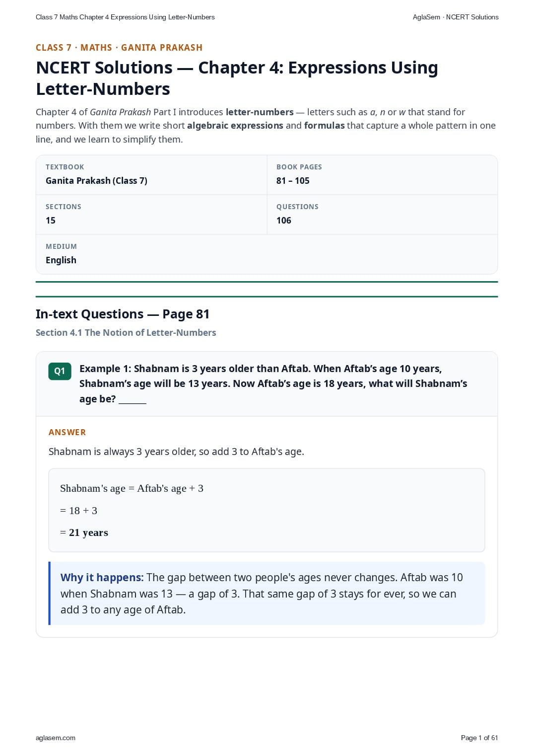
Task: Click the blank answer line after 'age be?'
Action: pyautogui.click(x=133, y=400)
